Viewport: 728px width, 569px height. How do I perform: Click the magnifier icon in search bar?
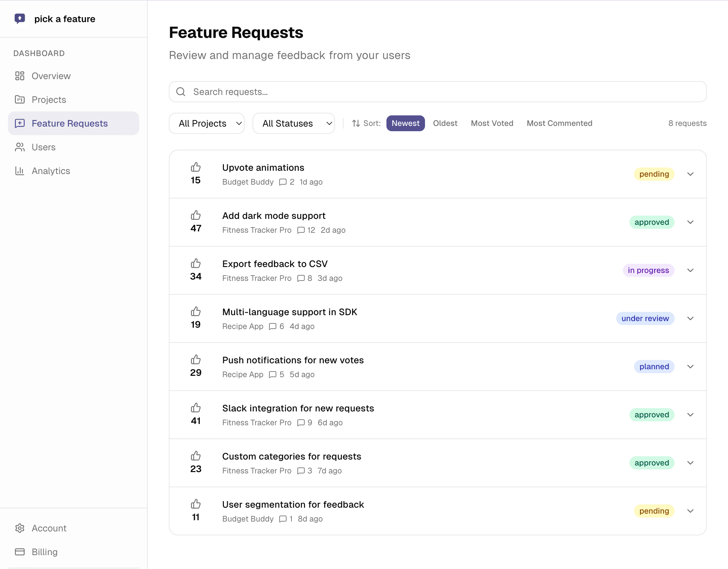pos(181,92)
